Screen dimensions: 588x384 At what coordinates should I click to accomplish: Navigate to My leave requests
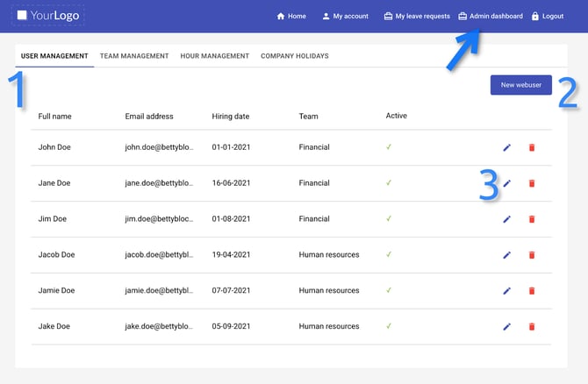pos(417,16)
